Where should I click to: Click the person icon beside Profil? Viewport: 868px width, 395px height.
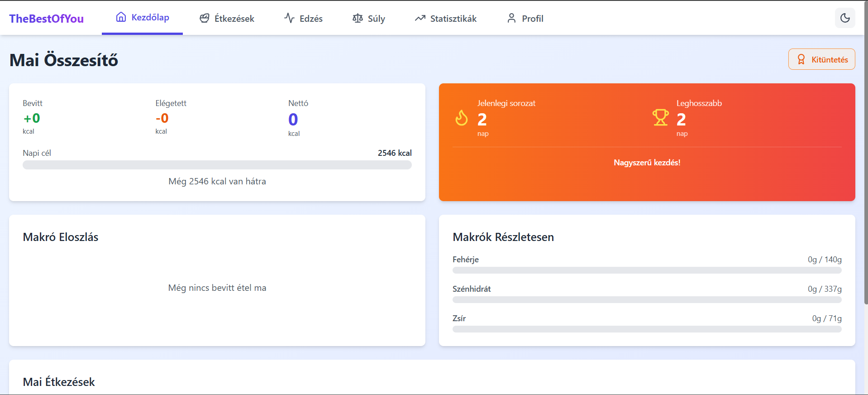(x=511, y=18)
